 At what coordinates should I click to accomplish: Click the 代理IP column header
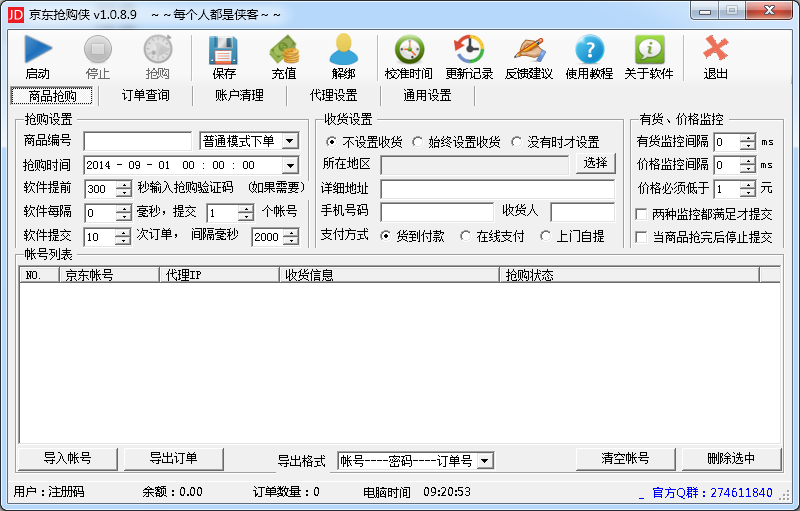(x=219, y=275)
